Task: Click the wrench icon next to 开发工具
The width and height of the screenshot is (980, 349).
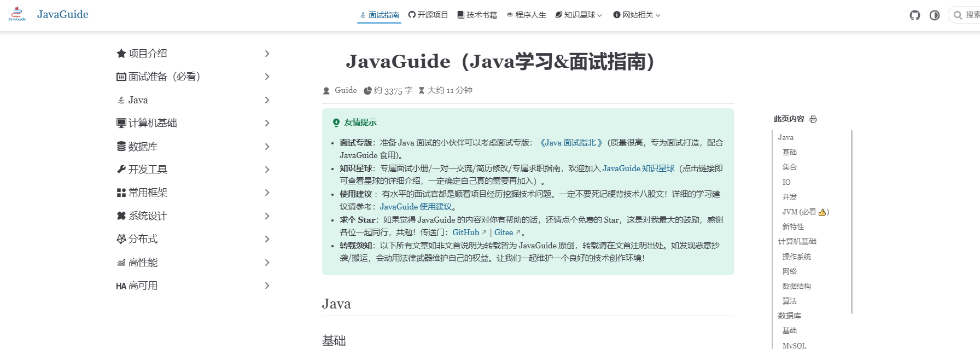Action: tap(121, 170)
